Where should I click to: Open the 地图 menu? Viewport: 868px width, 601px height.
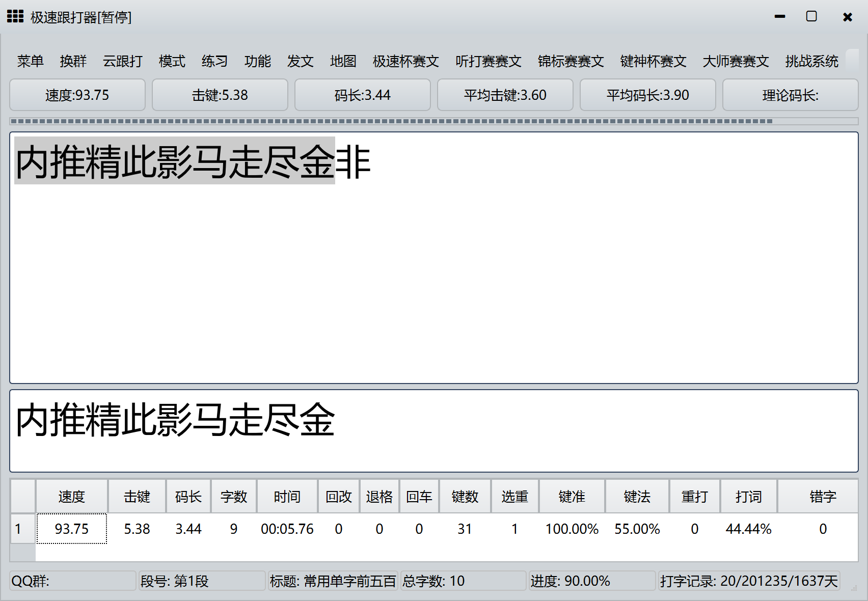click(343, 61)
